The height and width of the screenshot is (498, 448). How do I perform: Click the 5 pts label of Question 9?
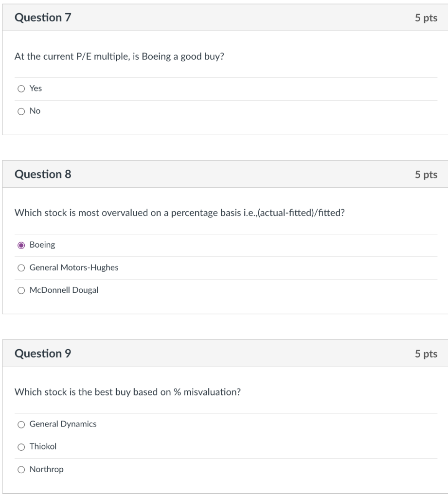click(x=426, y=354)
